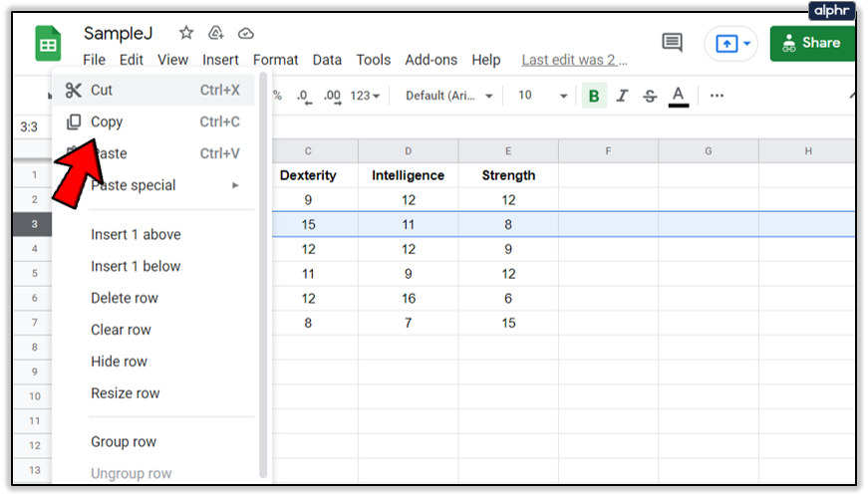Decrease decimal places in toolbar
Screen dimensions: 868x497
click(304, 97)
